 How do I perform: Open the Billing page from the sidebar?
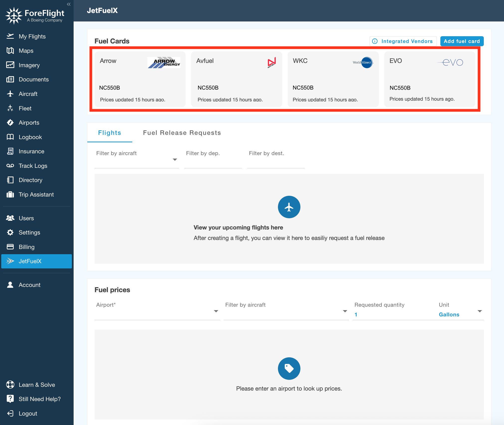click(x=36, y=247)
